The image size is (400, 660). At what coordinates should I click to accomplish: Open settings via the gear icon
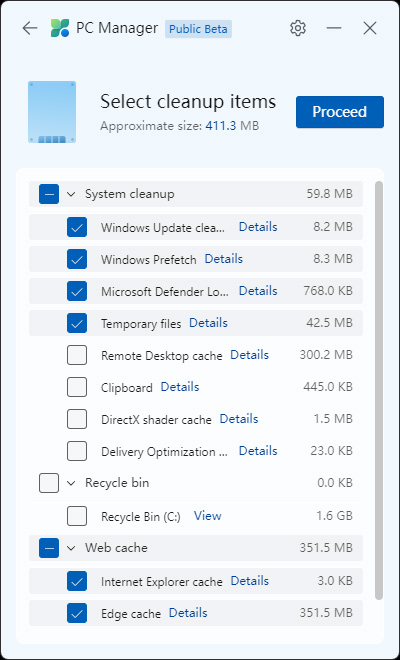tap(298, 28)
